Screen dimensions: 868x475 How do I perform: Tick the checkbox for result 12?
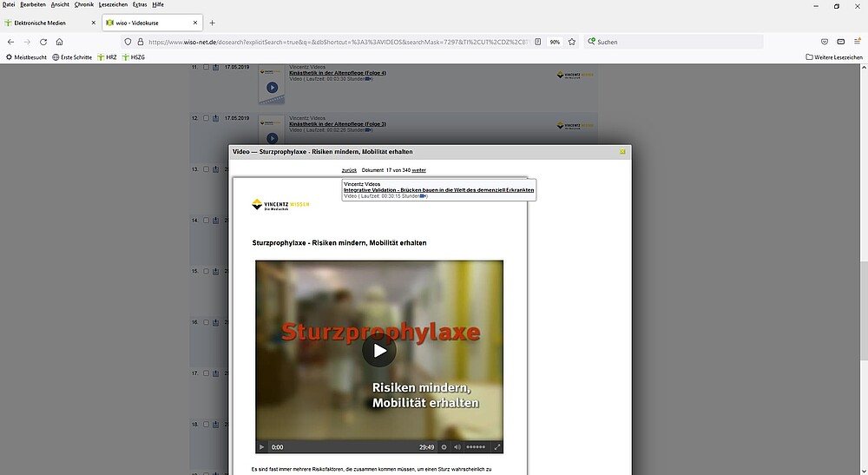[206, 118]
